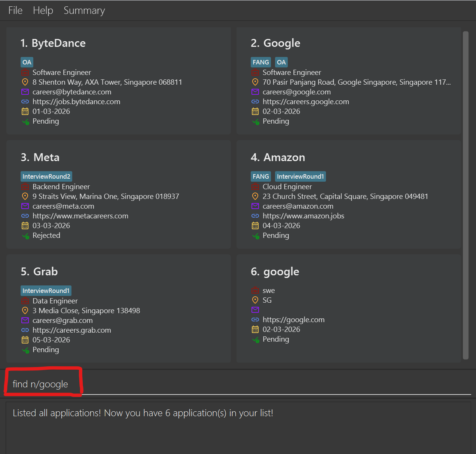Click the calendar icon beside 01-03-2026

[25, 111]
